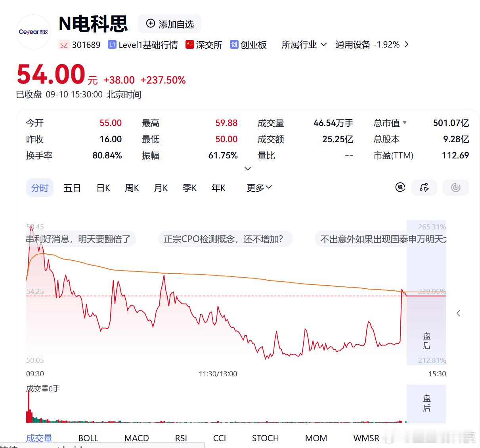Click the change percent +237.50%
Viewport: 480px width, 448px height.
(163, 80)
